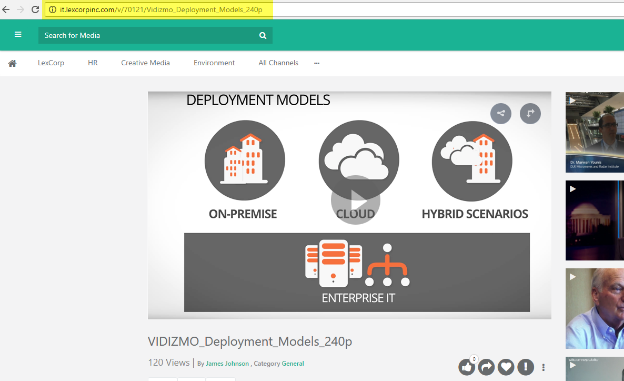Click the magnifier search icon
Viewport: 624px width, 381px height.
(263, 35)
